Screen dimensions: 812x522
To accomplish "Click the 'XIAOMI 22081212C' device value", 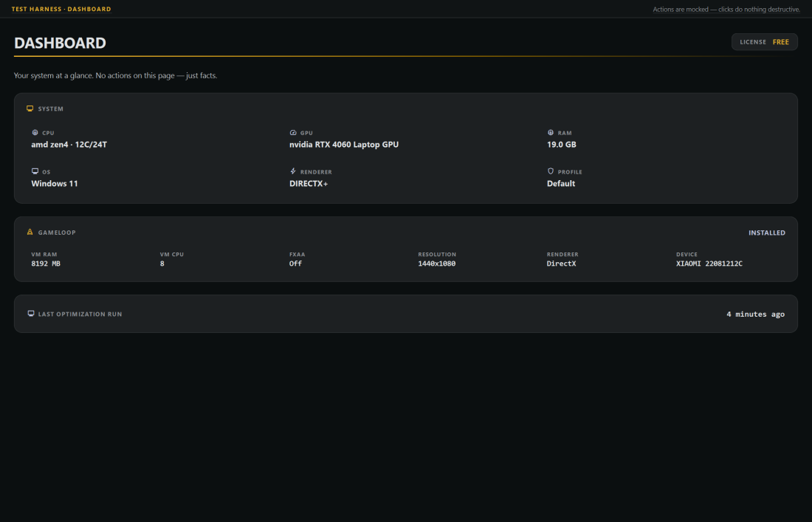I will pyautogui.click(x=709, y=264).
